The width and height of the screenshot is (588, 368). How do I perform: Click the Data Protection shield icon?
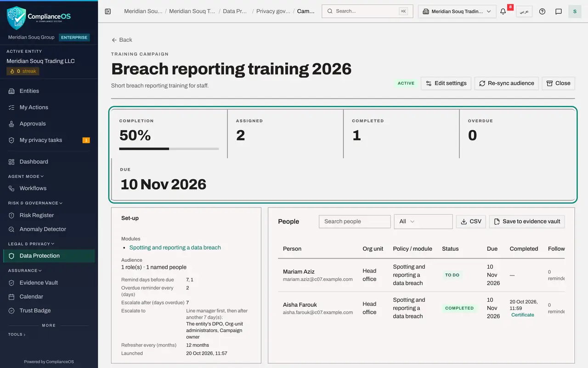coord(11,256)
